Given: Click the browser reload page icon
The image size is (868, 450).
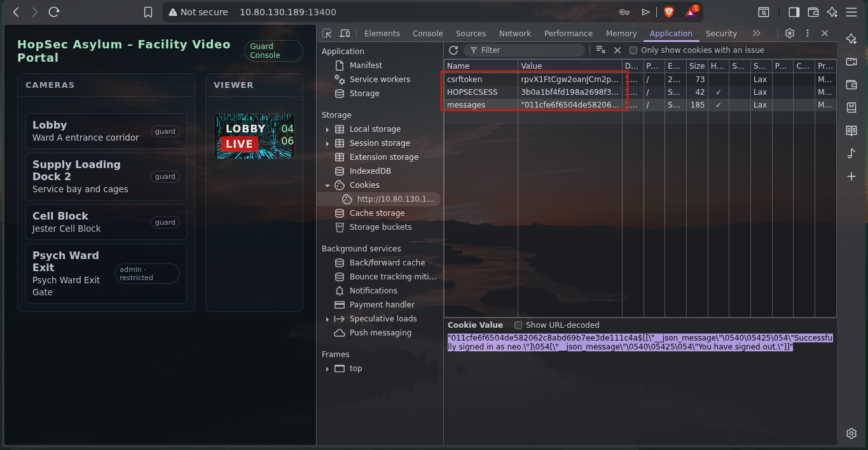Looking at the screenshot, I should [54, 12].
